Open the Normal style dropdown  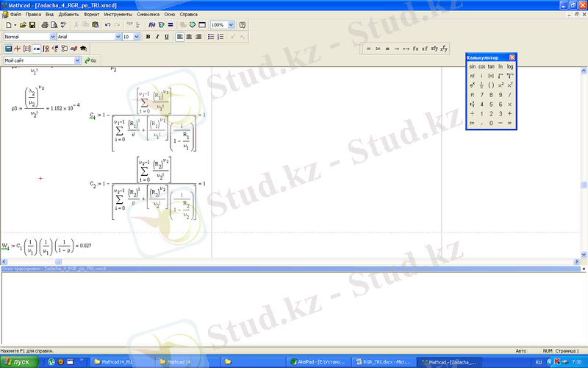(x=52, y=37)
